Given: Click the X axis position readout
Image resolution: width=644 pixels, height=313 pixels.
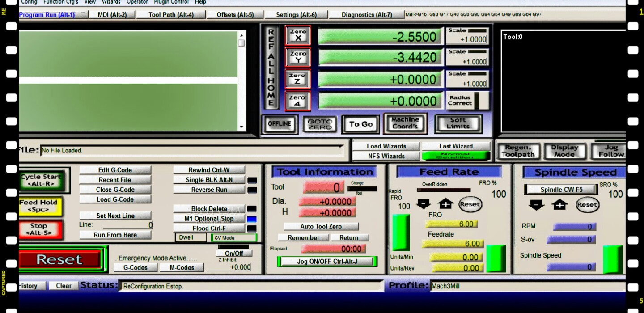Looking at the screenshot, I should (380, 37).
